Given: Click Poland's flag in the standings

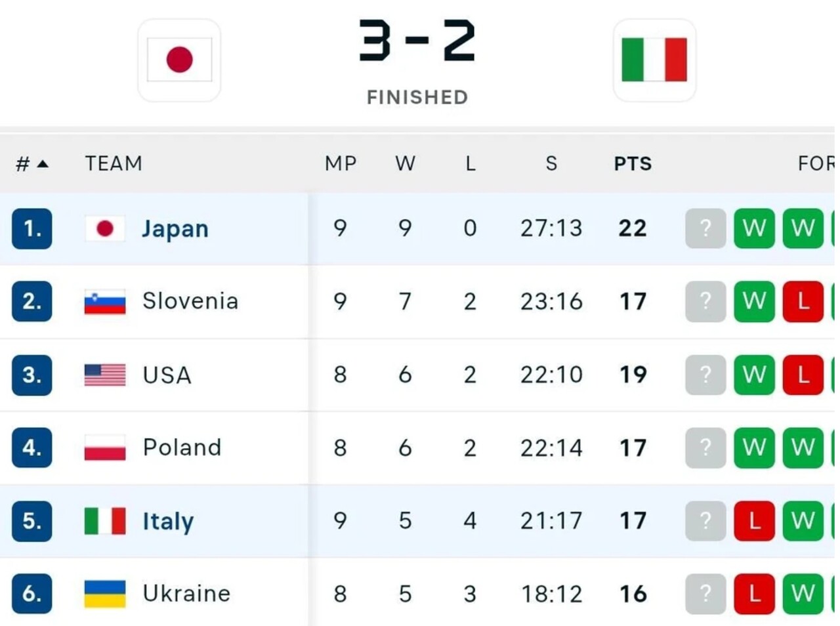Looking at the screenshot, I should [105, 448].
